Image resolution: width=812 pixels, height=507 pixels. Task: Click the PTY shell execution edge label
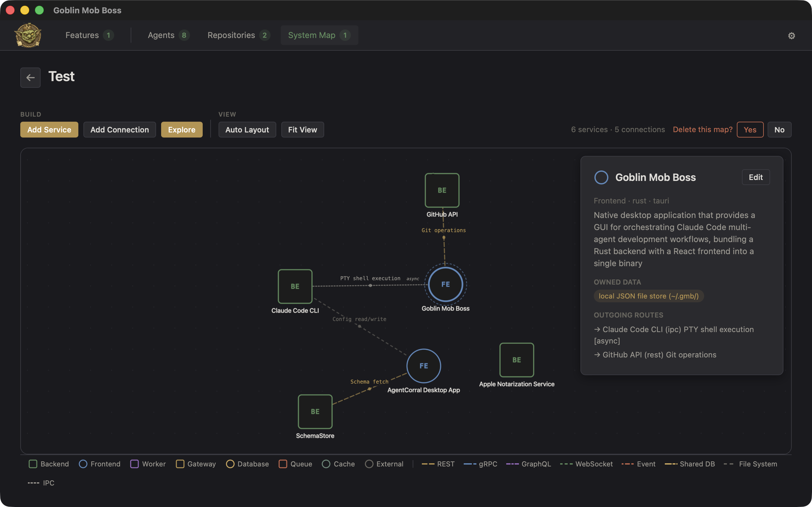click(370, 278)
